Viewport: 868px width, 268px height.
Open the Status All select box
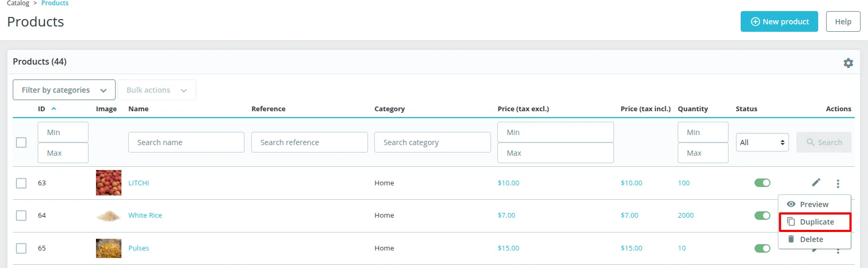point(762,142)
